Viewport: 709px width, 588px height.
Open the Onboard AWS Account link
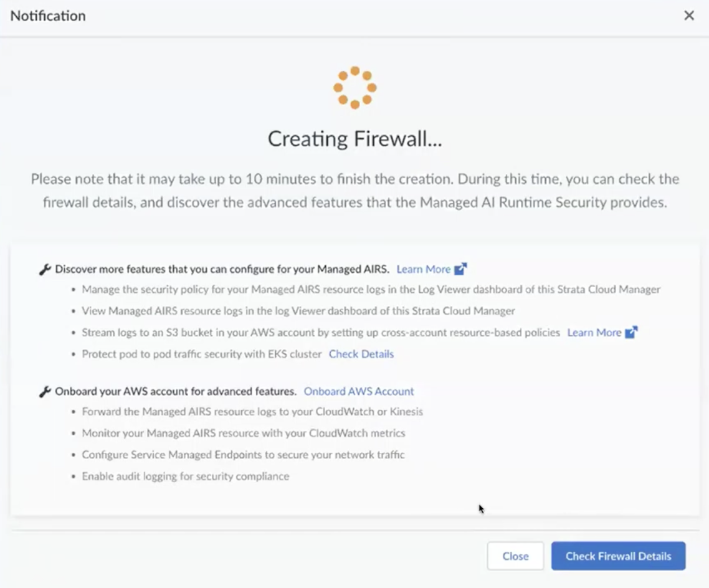(359, 391)
